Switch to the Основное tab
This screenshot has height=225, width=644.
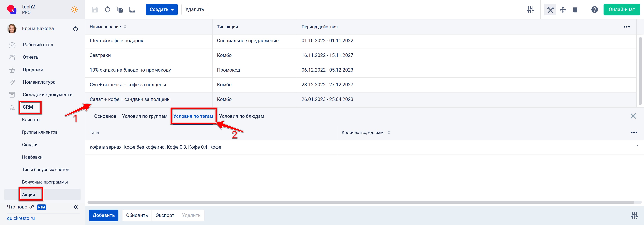click(105, 116)
